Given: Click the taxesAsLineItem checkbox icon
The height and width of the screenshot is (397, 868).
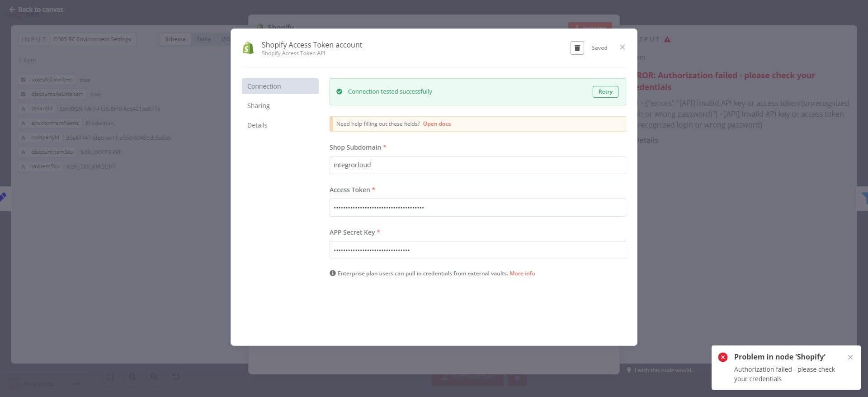Looking at the screenshot, I should click(x=24, y=80).
